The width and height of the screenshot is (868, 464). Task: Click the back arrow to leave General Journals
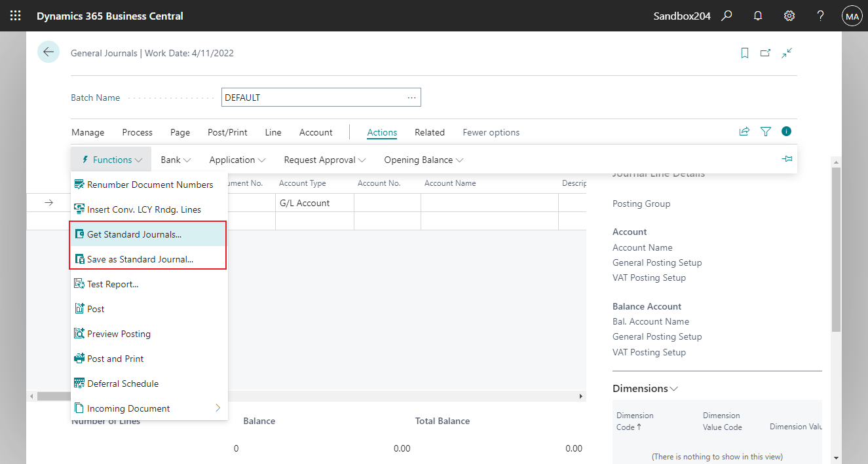click(x=48, y=52)
